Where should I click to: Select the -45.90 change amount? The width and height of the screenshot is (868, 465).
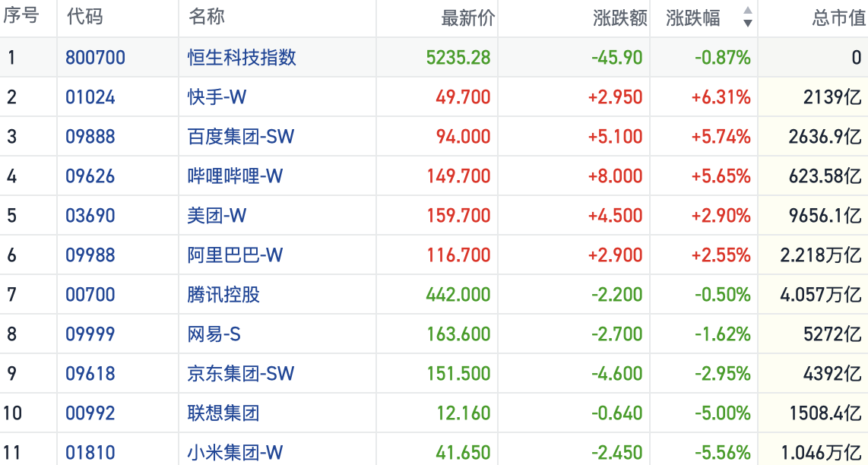(x=617, y=58)
